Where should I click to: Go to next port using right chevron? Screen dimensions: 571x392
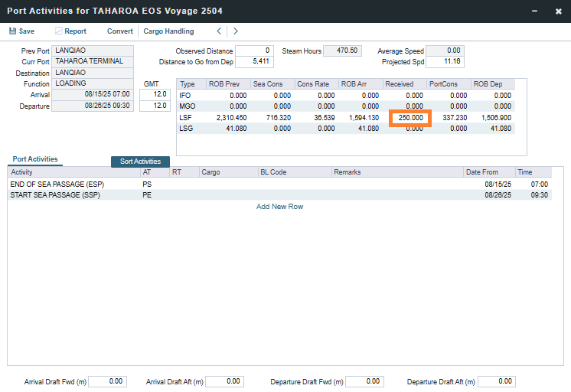click(x=236, y=31)
